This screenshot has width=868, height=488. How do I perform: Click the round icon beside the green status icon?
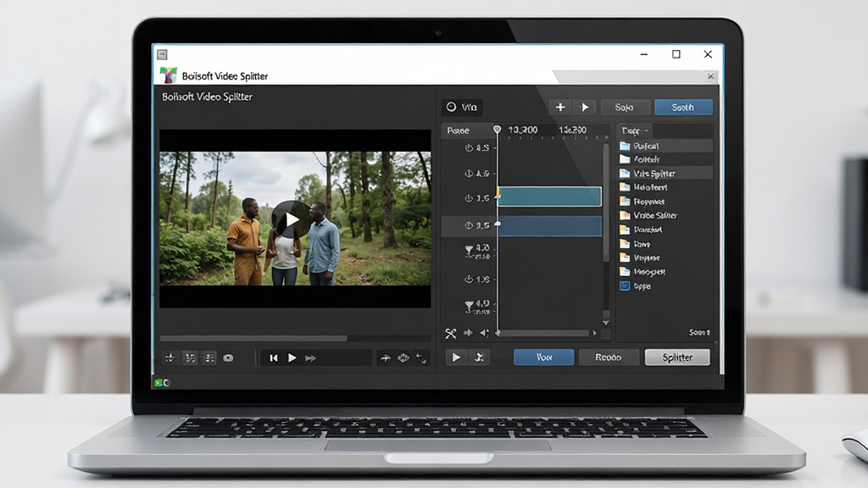tap(167, 382)
